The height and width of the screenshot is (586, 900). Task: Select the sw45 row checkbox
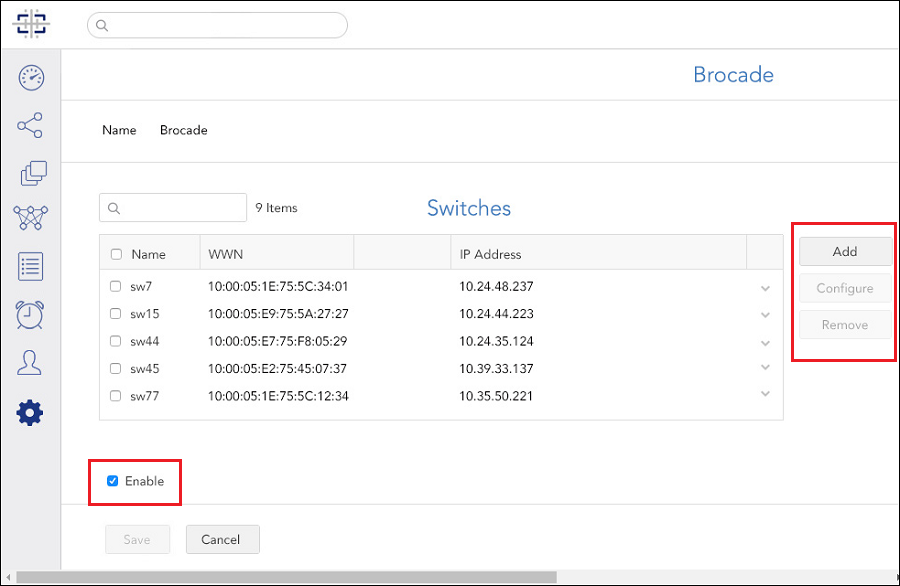[115, 368]
